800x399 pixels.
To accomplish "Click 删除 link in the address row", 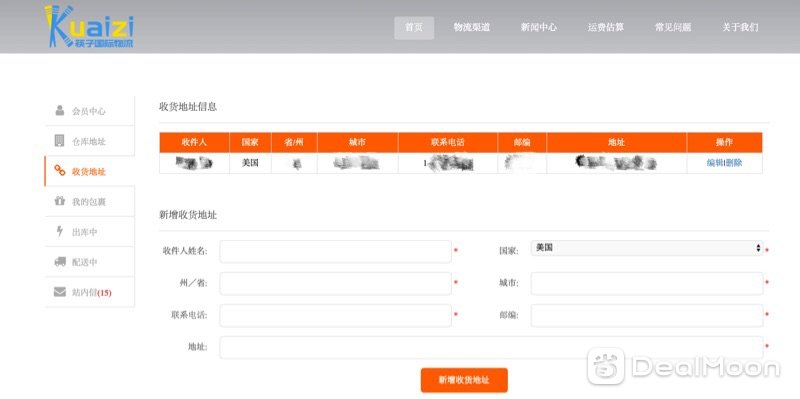I will 734,163.
